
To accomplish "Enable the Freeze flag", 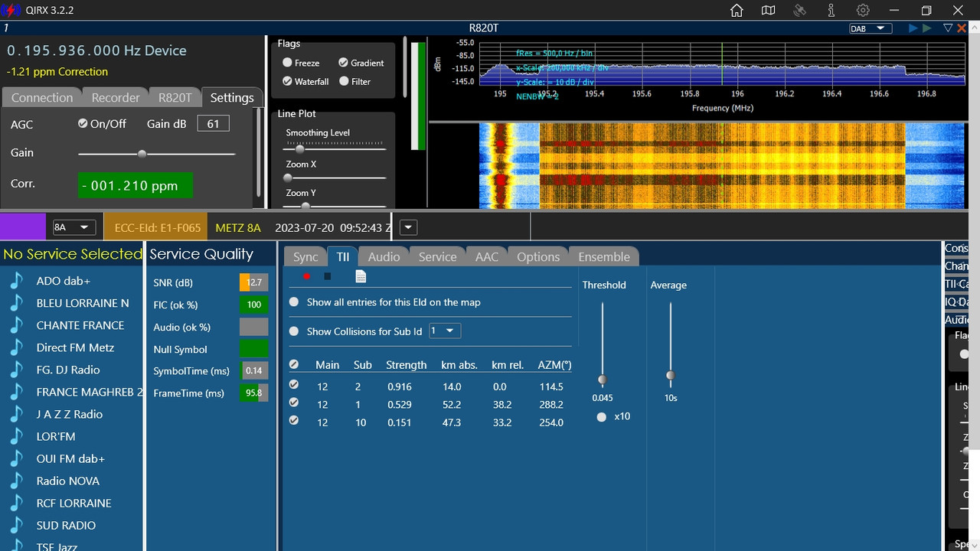I will pyautogui.click(x=287, y=63).
